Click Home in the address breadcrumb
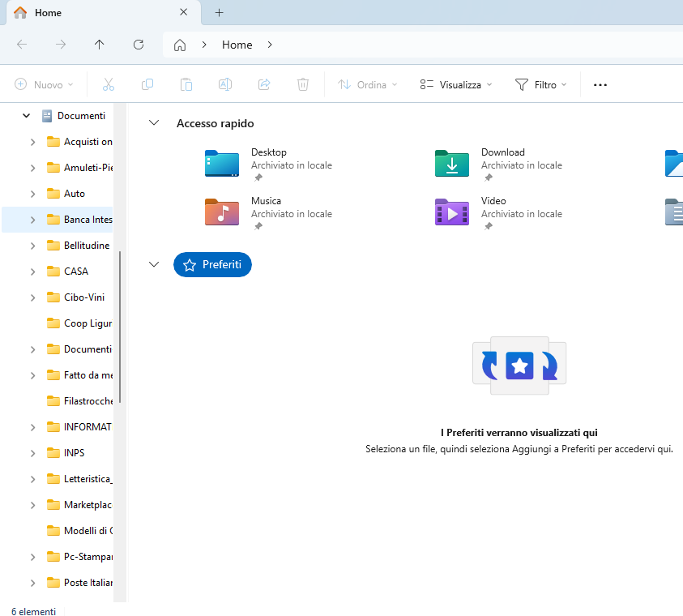This screenshot has width=683, height=616. [x=237, y=45]
